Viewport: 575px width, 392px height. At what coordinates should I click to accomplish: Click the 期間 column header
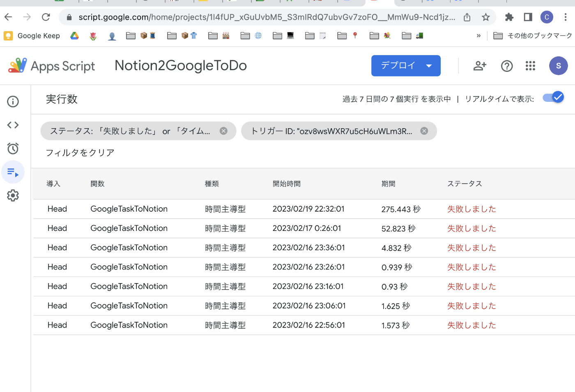tap(389, 184)
